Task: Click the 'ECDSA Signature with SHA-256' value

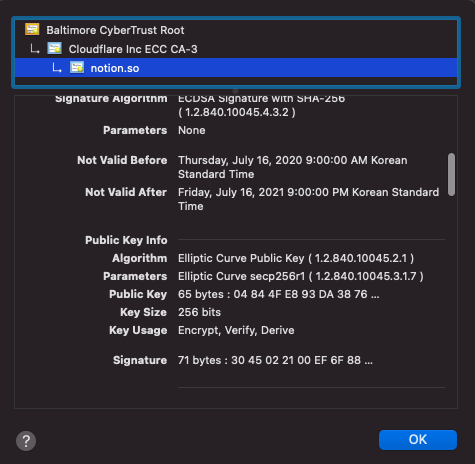Action: click(x=261, y=99)
